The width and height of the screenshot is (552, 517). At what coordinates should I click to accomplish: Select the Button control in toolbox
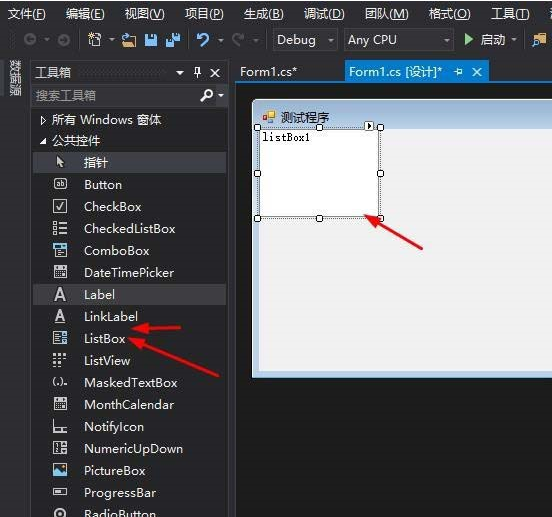click(x=130, y=184)
